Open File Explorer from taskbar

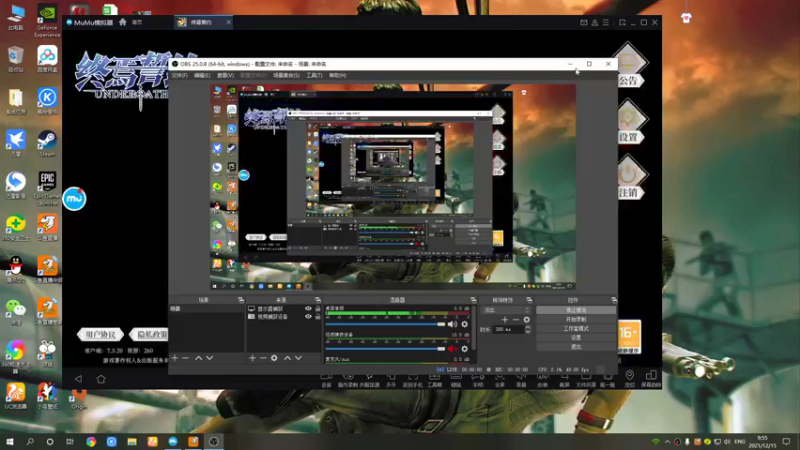(x=132, y=441)
